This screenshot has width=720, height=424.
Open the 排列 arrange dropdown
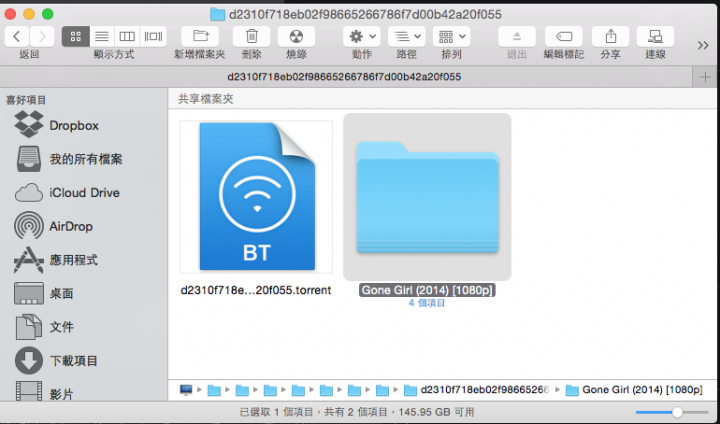tap(451, 36)
